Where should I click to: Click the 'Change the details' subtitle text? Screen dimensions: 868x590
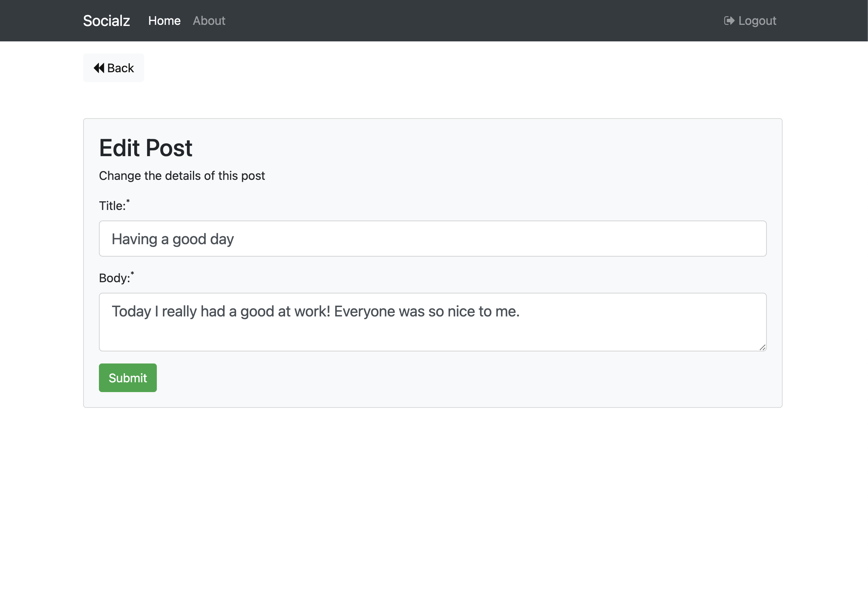(182, 176)
